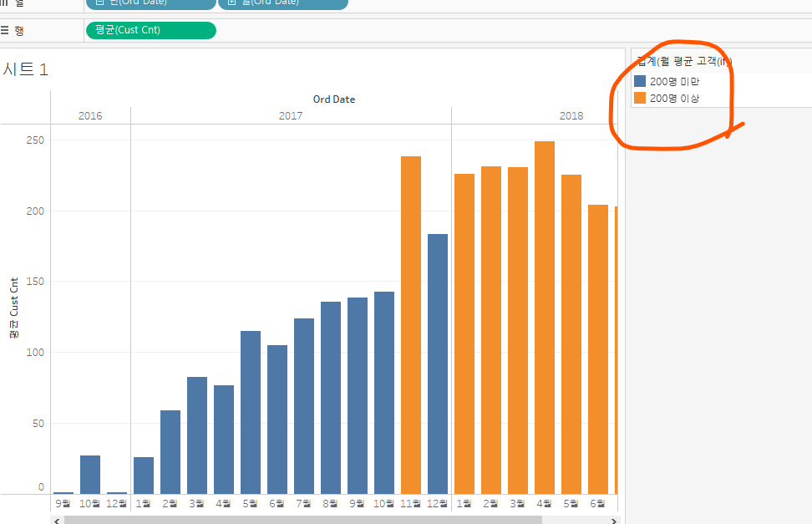This screenshot has width=812, height=524.
Task: Select the February 2017 blue bar
Action: point(170,452)
